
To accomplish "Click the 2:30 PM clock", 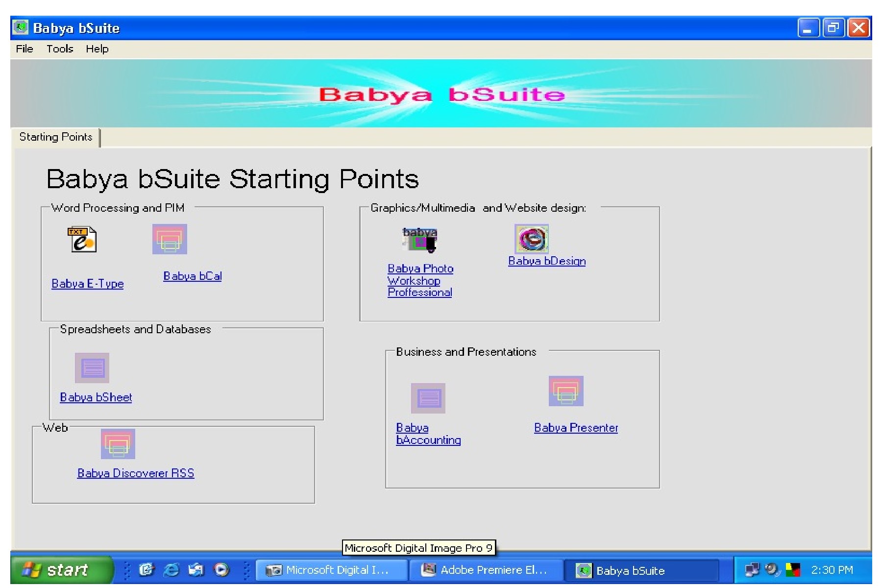I will tap(832, 570).
